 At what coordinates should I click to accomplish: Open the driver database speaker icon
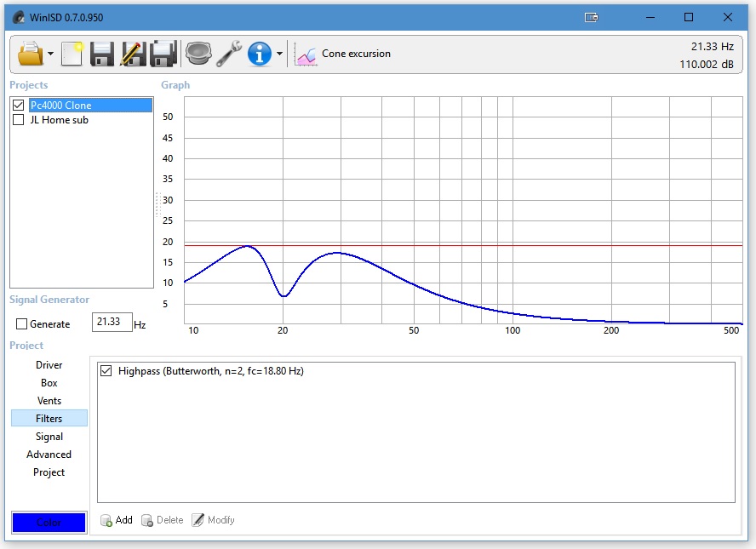tap(198, 54)
